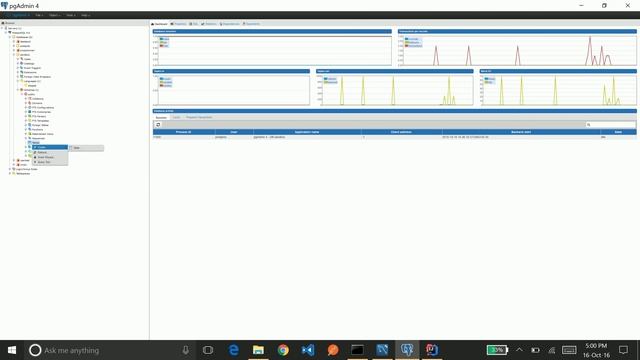Select the Sessions tab in Database activity
This screenshot has height=360, width=640.
[x=161, y=117]
